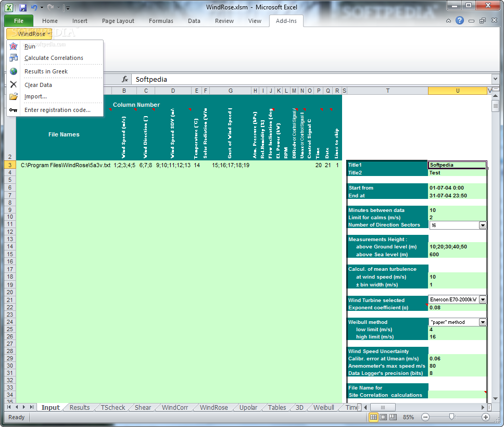
Task: Expand the formula bar with chevron
Action: (495, 79)
